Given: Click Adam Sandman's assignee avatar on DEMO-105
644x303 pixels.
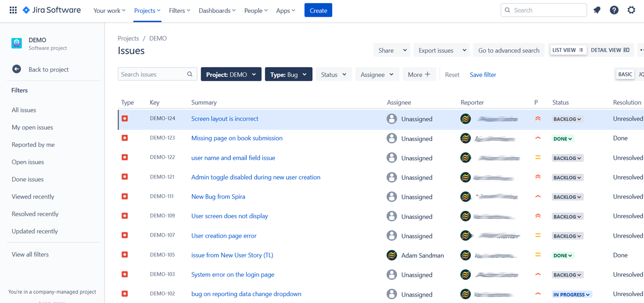Looking at the screenshot, I should (392, 255).
